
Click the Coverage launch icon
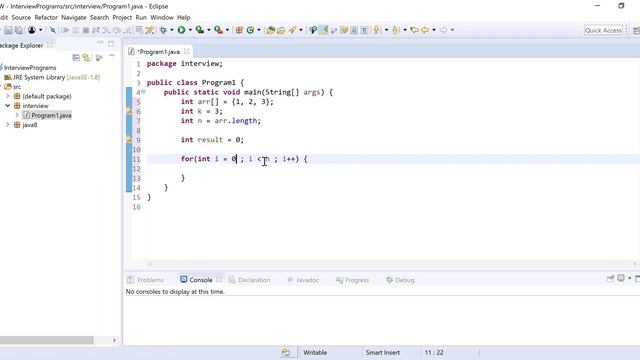click(200, 30)
